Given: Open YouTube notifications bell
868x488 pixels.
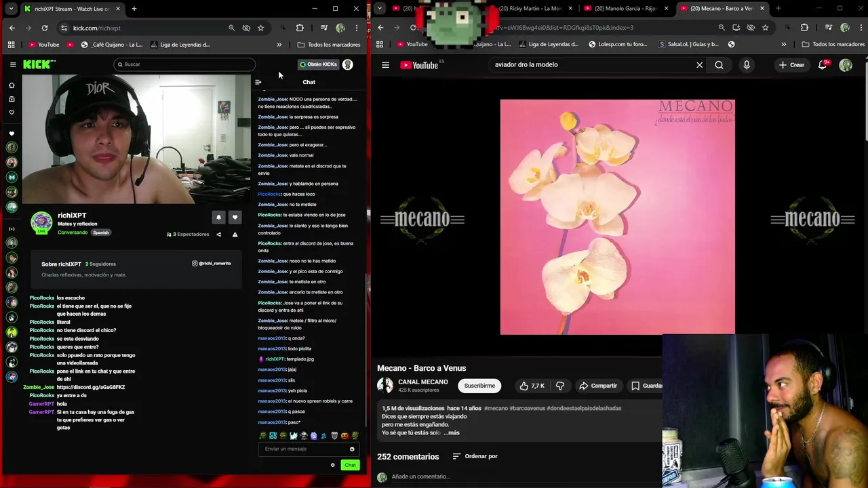Looking at the screenshot, I should click(x=823, y=65).
